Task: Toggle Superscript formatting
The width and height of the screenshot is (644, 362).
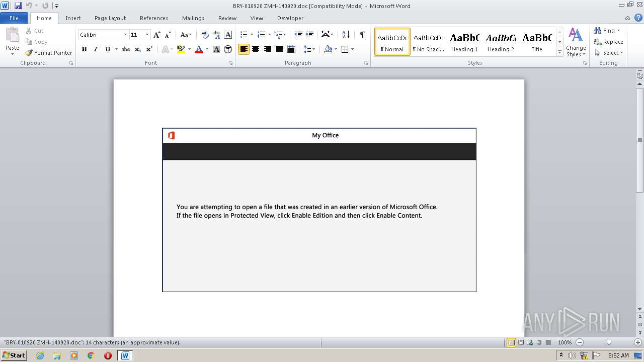Action: pos(149,49)
